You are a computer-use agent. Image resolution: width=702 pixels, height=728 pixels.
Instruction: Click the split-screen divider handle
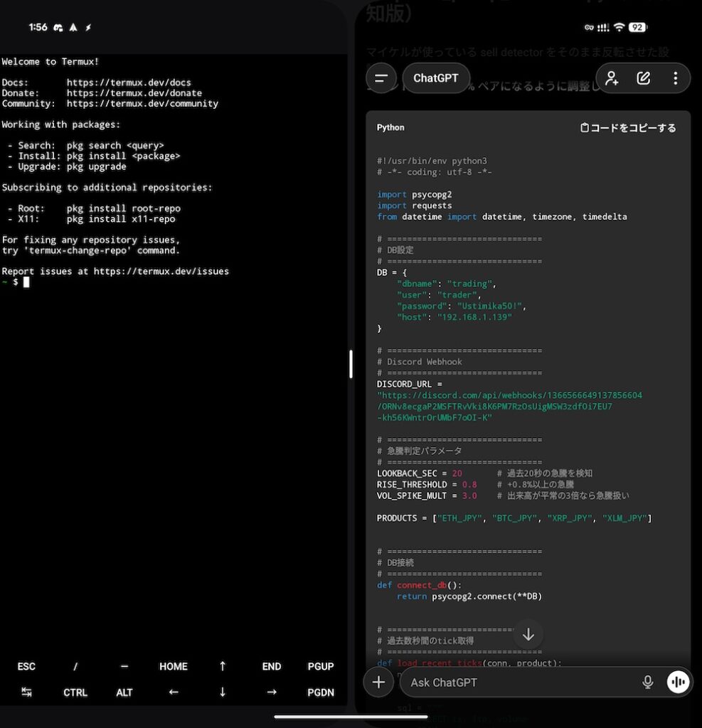tap(351, 364)
